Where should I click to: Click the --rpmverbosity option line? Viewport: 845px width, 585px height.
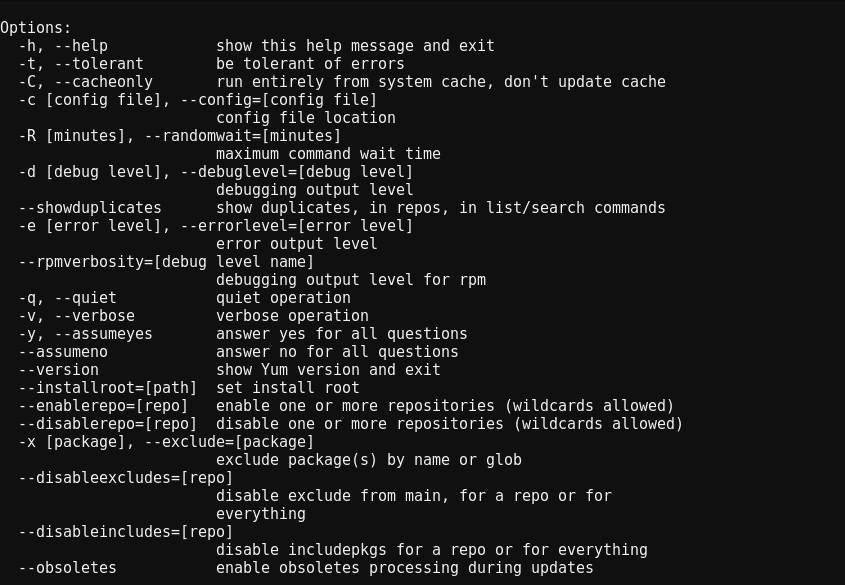(x=166, y=262)
